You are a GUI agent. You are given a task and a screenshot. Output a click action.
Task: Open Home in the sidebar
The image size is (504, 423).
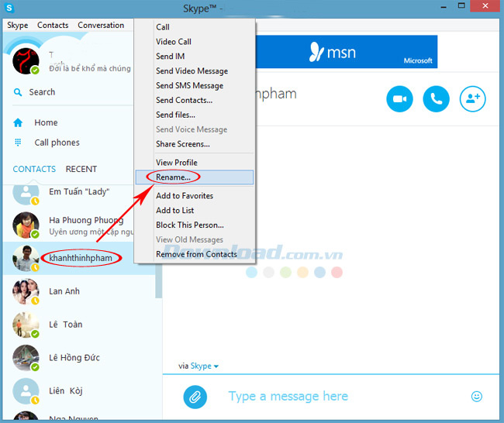click(x=46, y=122)
